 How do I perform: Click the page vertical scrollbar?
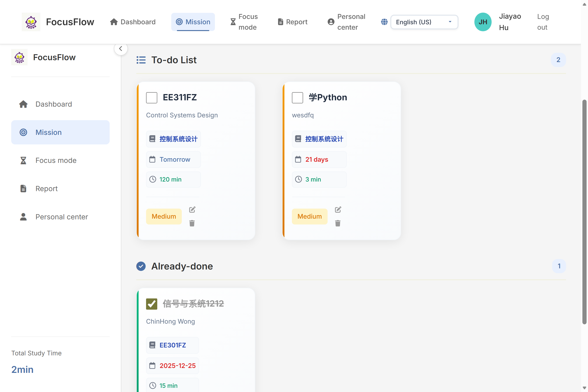[584, 212]
